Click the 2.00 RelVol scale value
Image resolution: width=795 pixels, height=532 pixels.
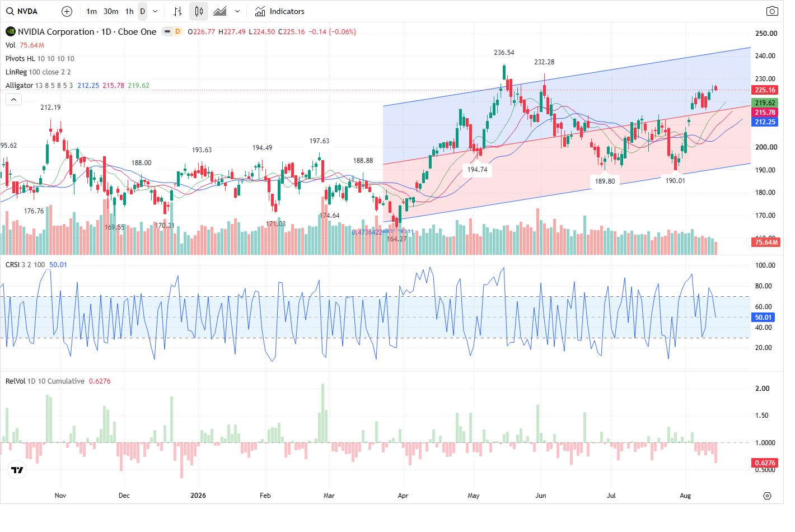pos(763,389)
